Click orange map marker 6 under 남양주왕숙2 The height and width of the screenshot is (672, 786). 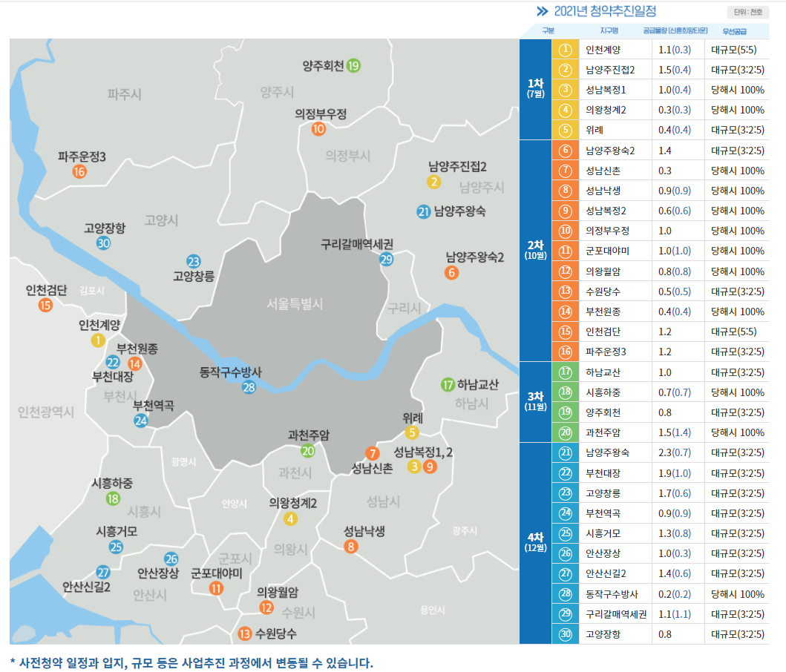pos(451,273)
